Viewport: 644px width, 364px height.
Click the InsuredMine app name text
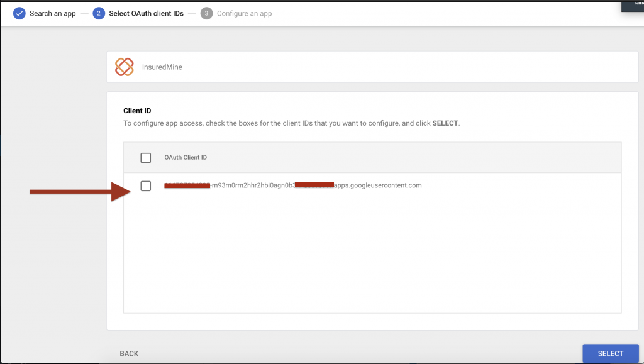pyautogui.click(x=162, y=67)
